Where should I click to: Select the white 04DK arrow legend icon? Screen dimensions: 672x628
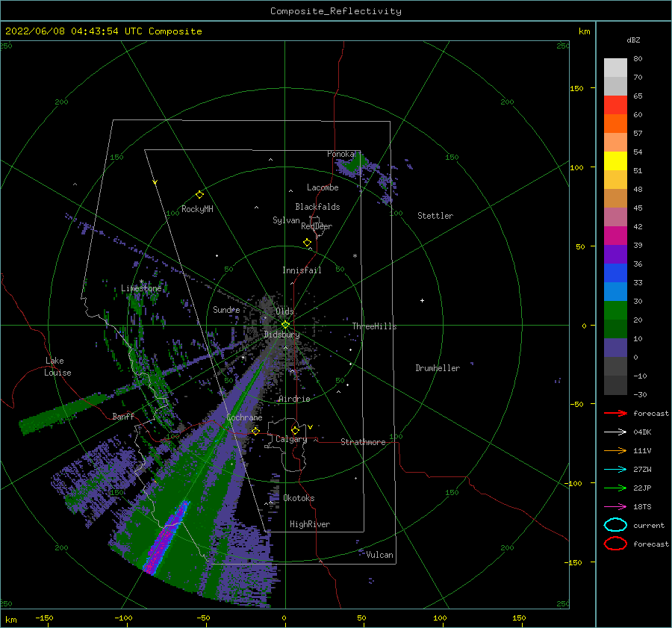[615, 432]
